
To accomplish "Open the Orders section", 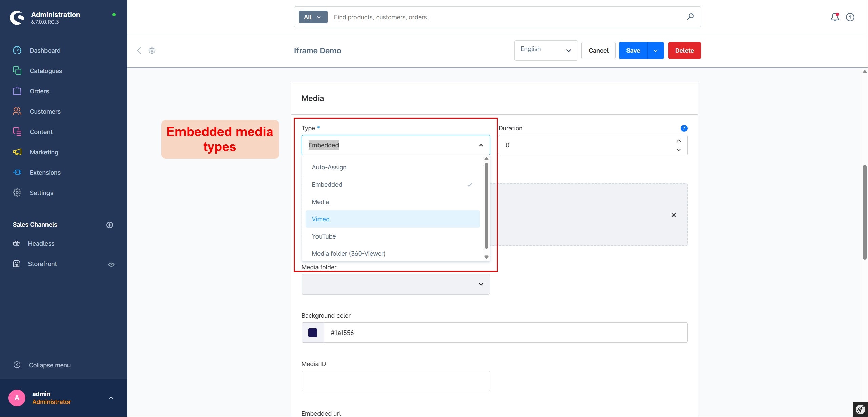I will tap(39, 91).
